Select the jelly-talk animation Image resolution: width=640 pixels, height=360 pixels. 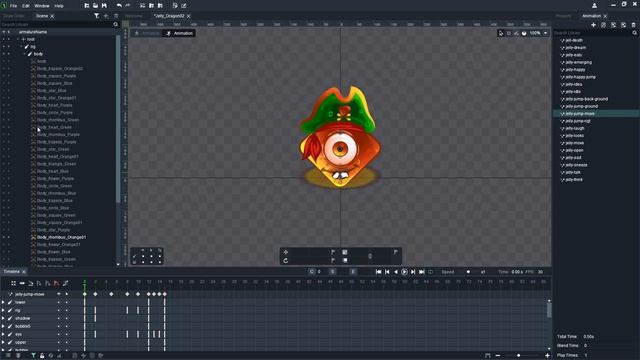pyautogui.click(x=573, y=173)
